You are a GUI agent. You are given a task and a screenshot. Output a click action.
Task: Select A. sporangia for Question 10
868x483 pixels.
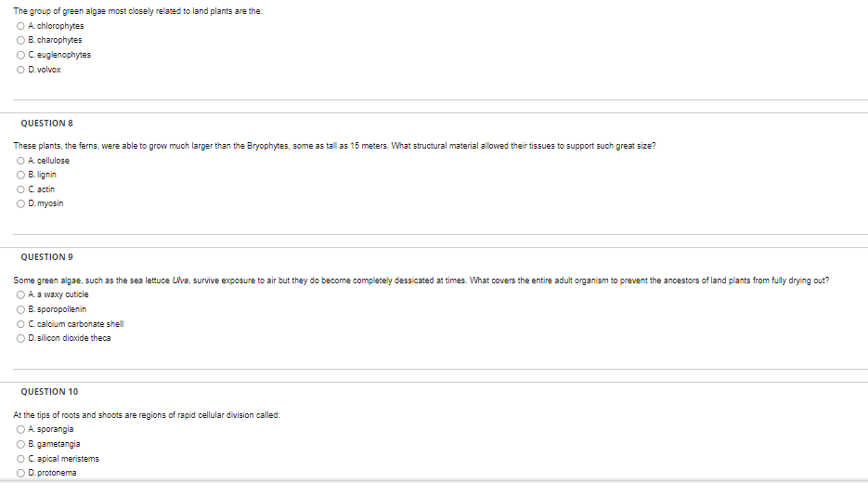20,429
